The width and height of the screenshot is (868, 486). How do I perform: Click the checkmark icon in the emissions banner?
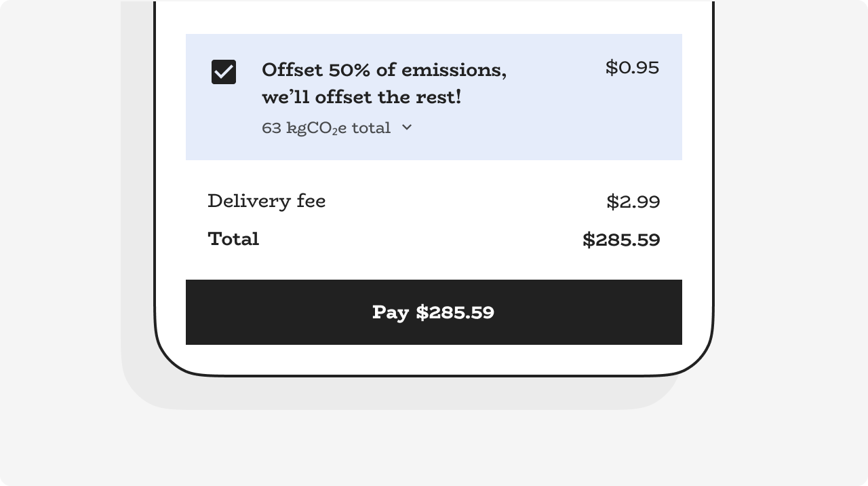(224, 72)
